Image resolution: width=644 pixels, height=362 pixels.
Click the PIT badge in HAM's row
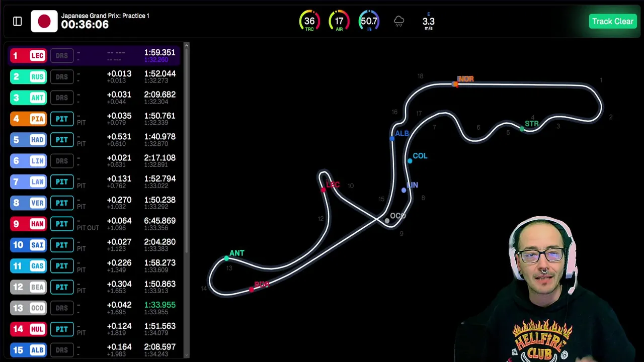click(62, 224)
